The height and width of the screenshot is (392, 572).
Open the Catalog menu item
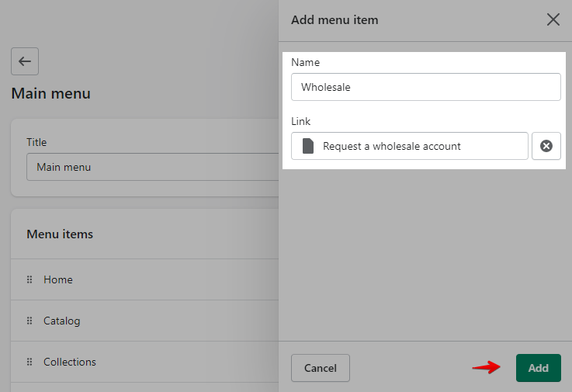click(61, 321)
